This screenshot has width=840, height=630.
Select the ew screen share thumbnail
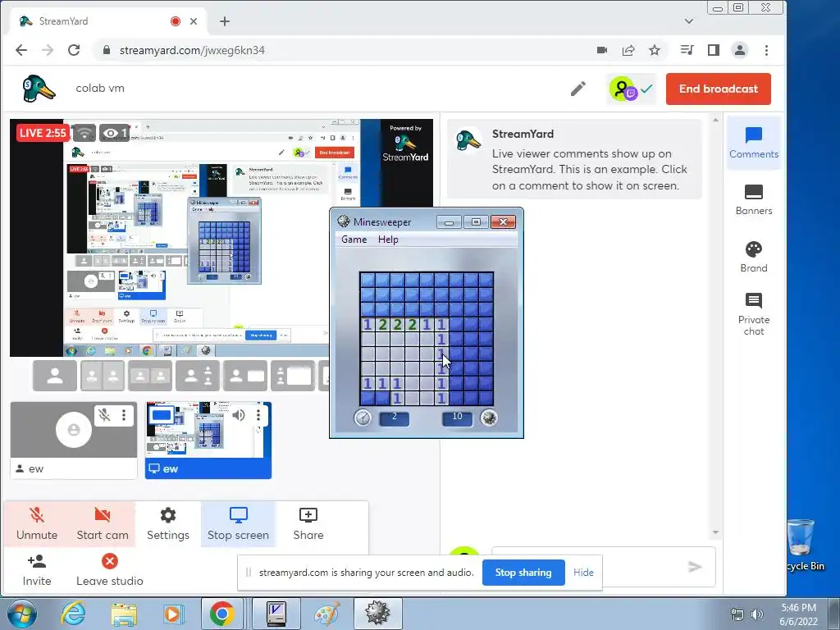pos(208,440)
